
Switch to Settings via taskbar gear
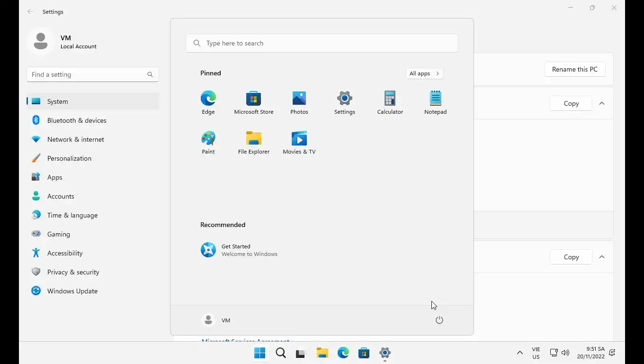385,353
